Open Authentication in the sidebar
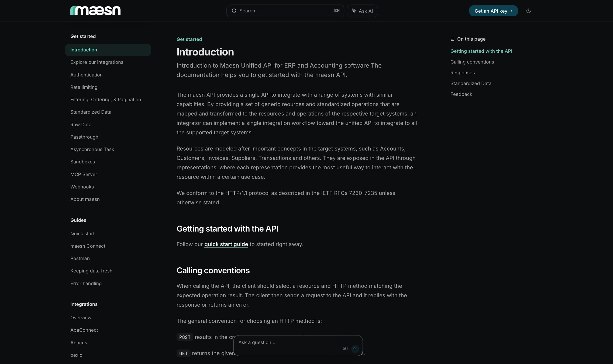 pos(86,75)
